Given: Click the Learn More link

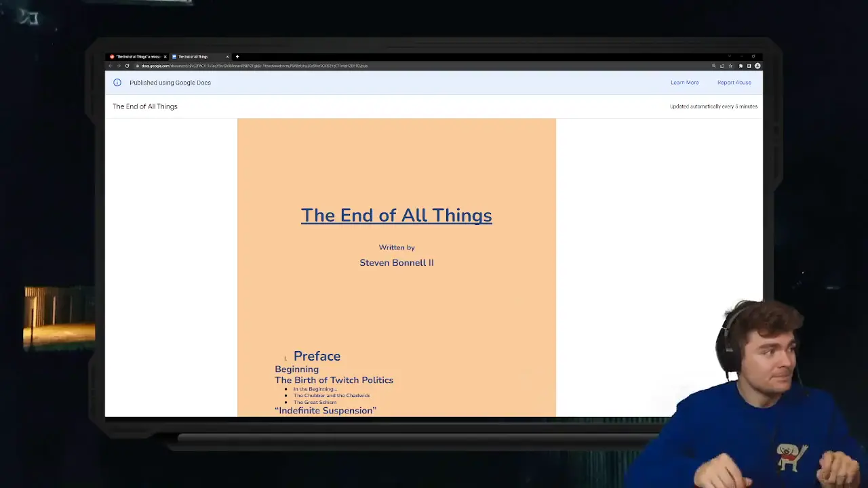Looking at the screenshot, I should click(684, 83).
